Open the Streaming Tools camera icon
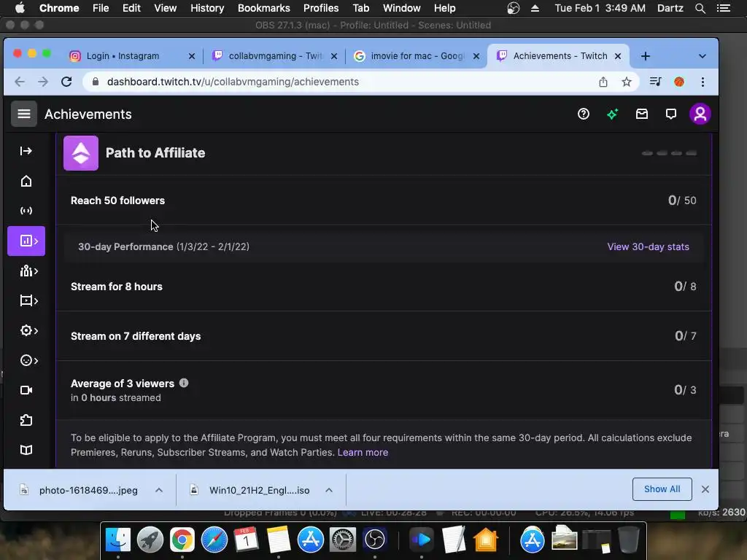 click(26, 391)
